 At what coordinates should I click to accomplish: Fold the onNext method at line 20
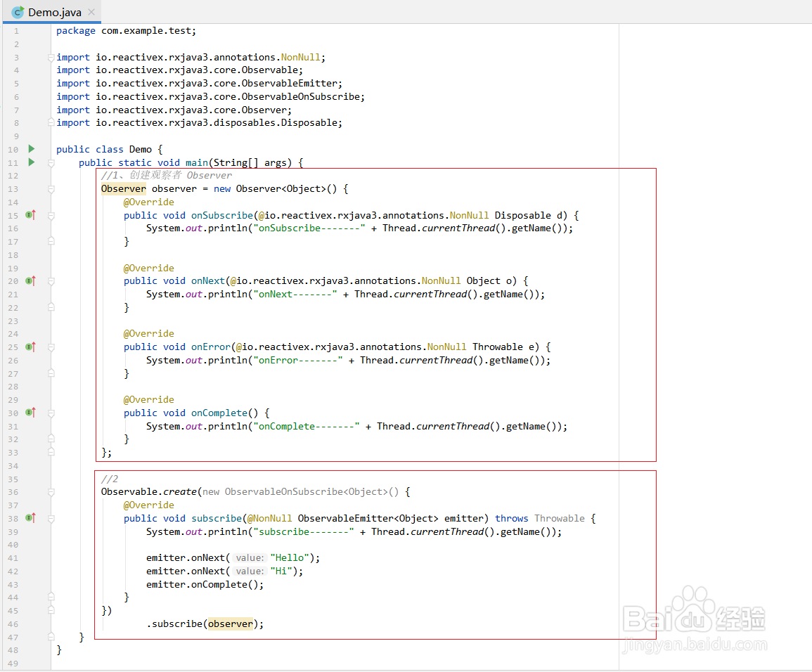coord(51,282)
